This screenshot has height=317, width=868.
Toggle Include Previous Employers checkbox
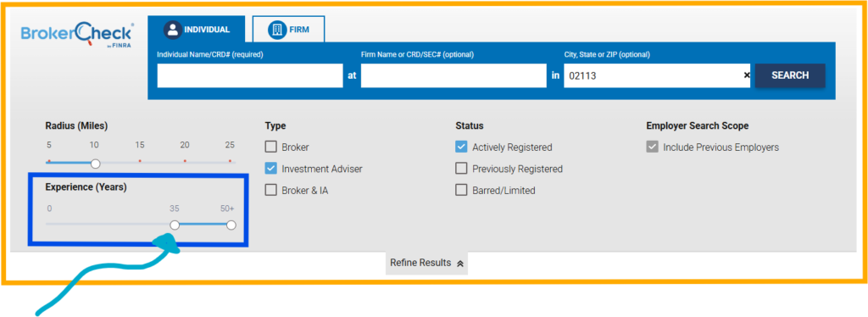[652, 147]
